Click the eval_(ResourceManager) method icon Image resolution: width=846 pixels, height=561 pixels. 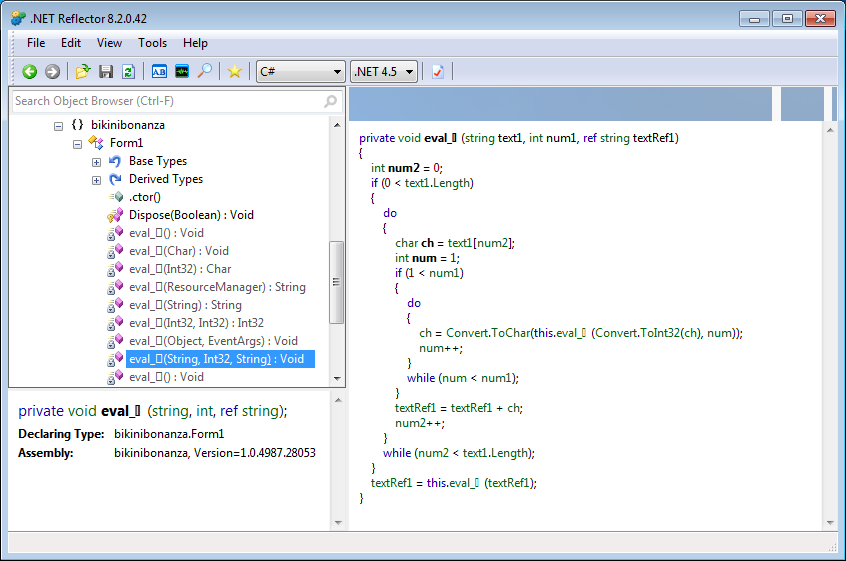115,287
